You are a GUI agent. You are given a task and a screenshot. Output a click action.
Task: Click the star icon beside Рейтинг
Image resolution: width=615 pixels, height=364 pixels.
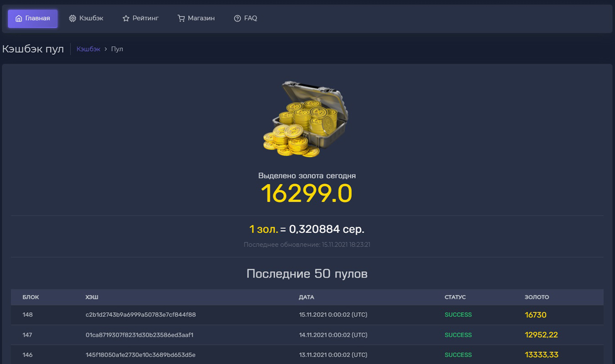click(126, 19)
